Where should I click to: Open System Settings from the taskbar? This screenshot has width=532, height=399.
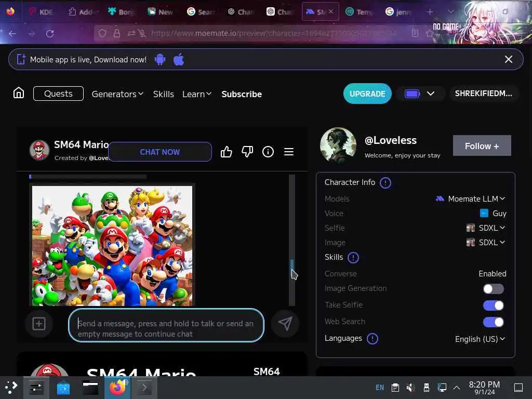coord(36,388)
